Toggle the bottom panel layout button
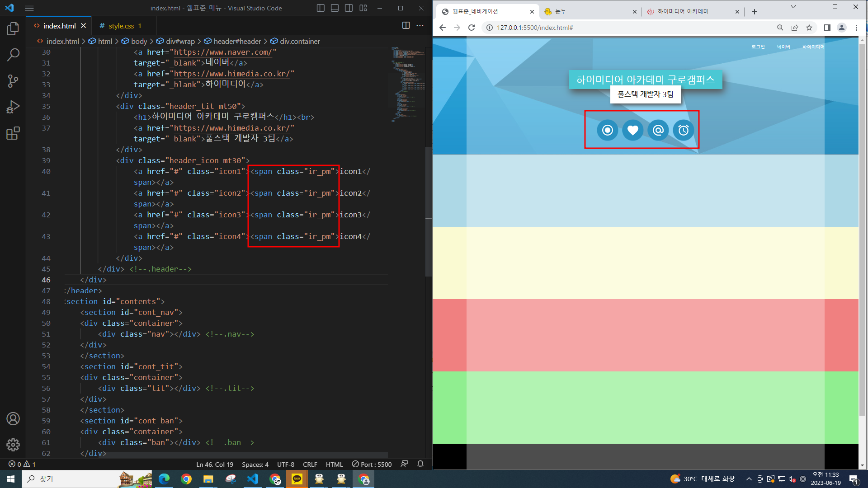The width and height of the screenshot is (868, 488). tap(335, 8)
